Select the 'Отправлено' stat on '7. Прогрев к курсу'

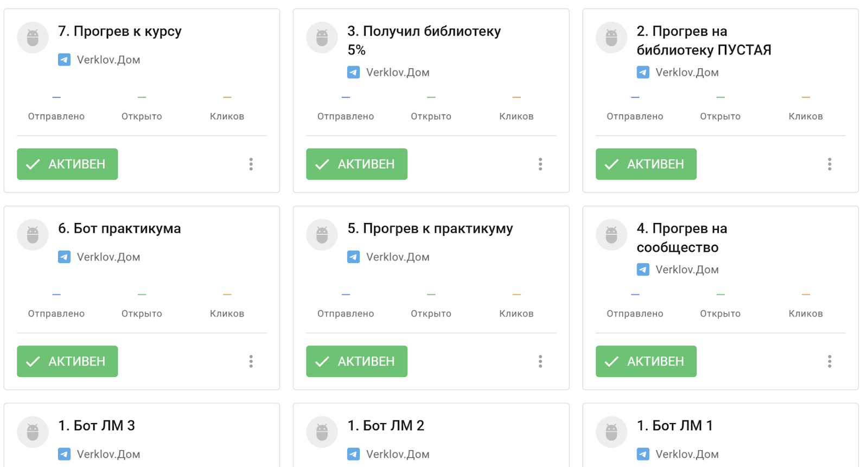[56, 116]
